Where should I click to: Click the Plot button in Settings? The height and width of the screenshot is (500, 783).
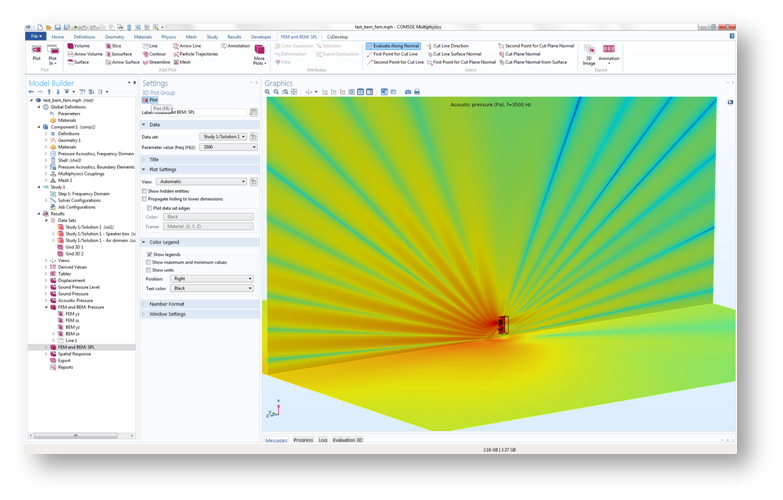[x=151, y=100]
